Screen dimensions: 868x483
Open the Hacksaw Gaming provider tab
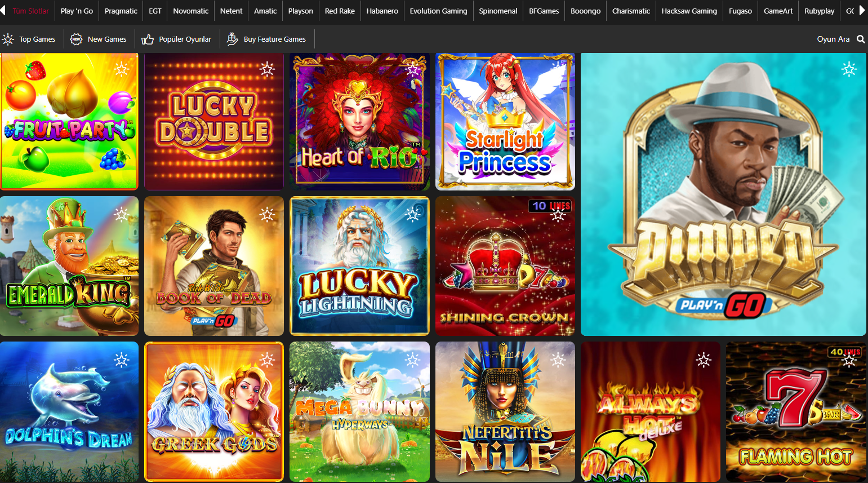click(689, 11)
